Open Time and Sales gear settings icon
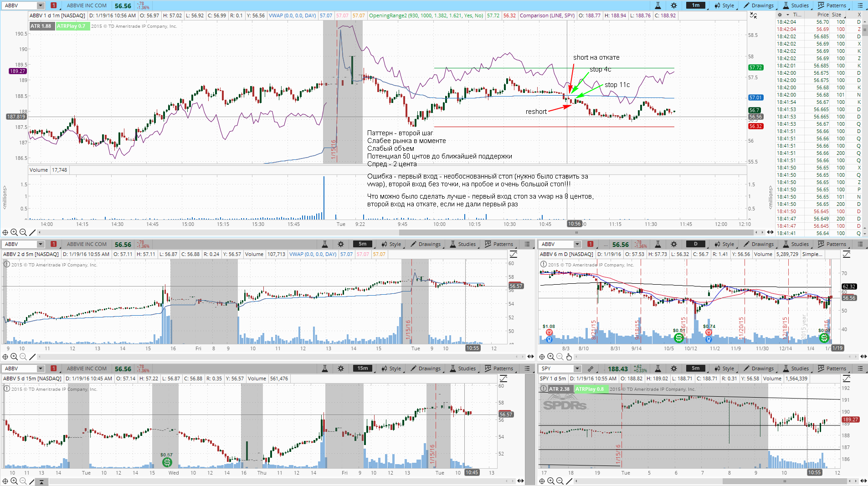This screenshot has width=868, height=486. point(780,15)
